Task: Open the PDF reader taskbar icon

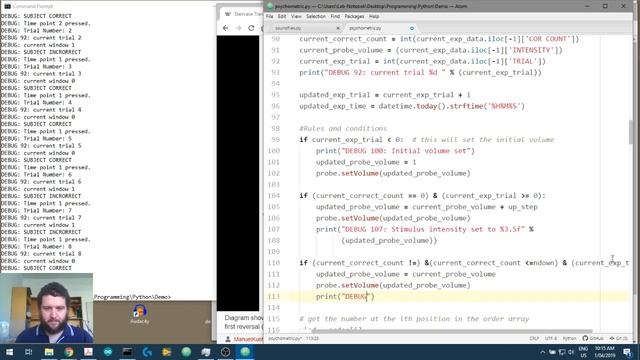Action: (x=88, y=352)
